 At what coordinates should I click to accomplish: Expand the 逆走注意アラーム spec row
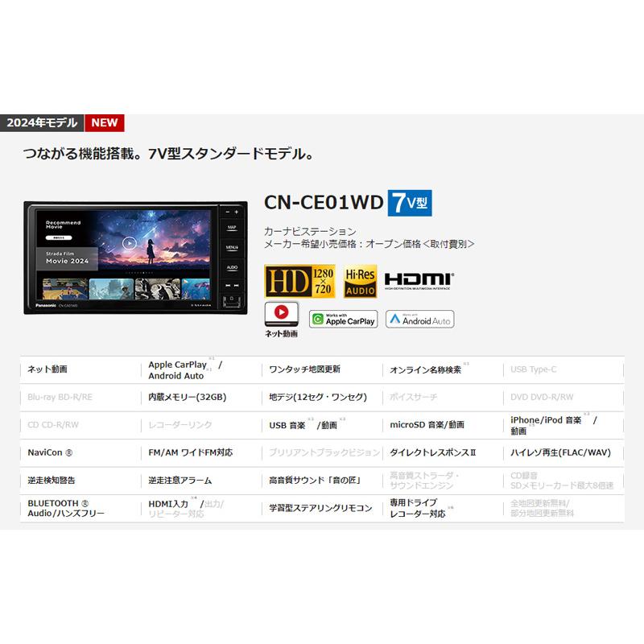[181, 481]
